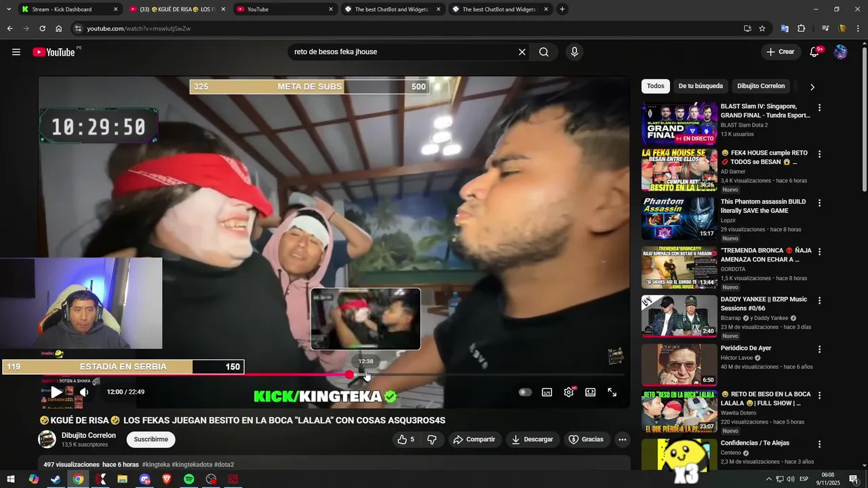Subscribe to Dibujito Correlon with Suscribirme

coord(151,439)
